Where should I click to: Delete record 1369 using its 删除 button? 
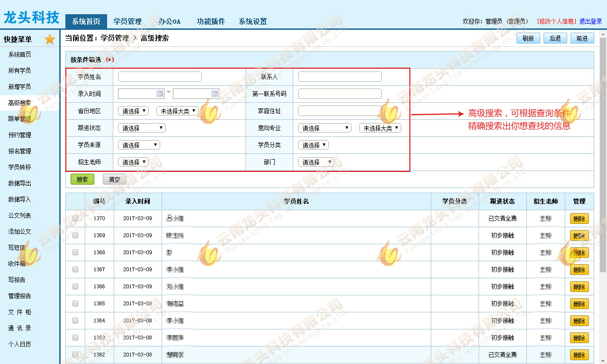click(x=579, y=235)
